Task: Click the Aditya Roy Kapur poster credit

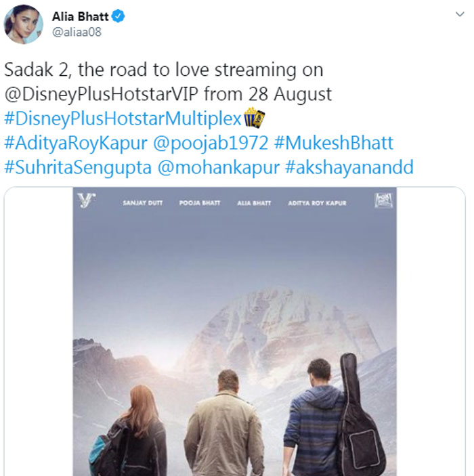Action: point(317,203)
